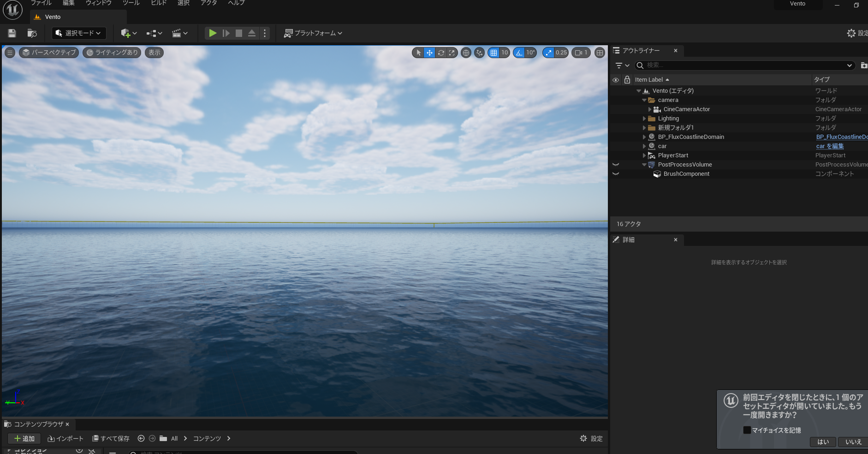The width and height of the screenshot is (868, 454).
Task: Open the Outliner filter menu
Action: pos(622,66)
